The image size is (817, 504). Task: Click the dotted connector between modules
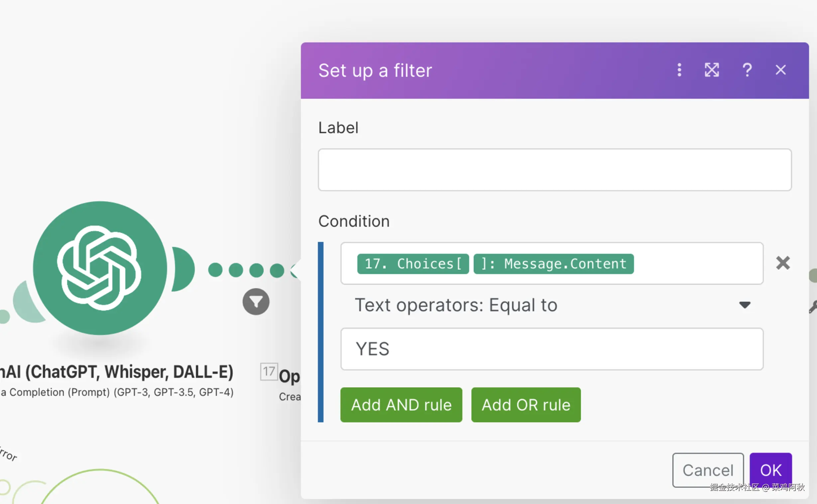point(246,270)
